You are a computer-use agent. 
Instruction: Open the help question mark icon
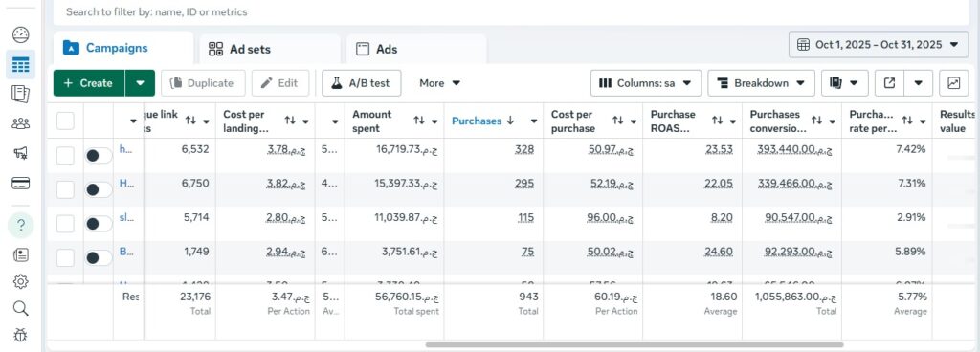point(21,226)
